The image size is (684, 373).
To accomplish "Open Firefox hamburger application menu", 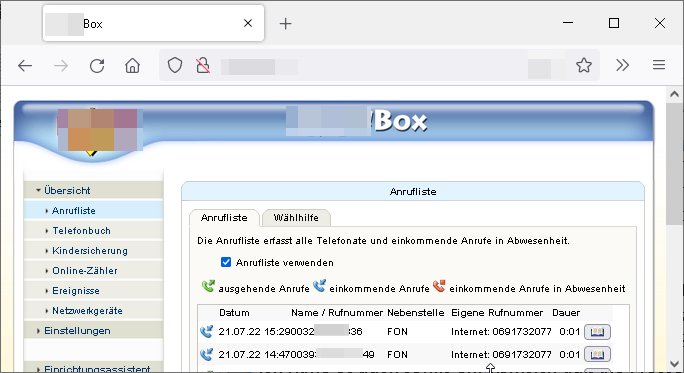I will 659,65.
